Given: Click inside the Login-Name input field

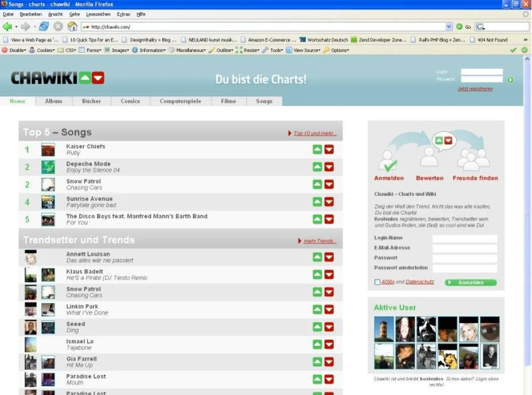Looking at the screenshot, I should [x=464, y=238].
